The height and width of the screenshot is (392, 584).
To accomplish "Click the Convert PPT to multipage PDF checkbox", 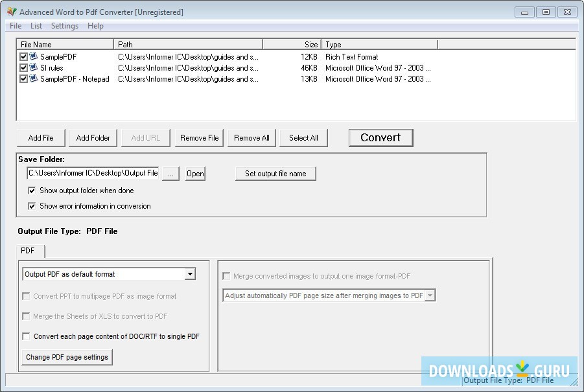I will click(x=26, y=296).
